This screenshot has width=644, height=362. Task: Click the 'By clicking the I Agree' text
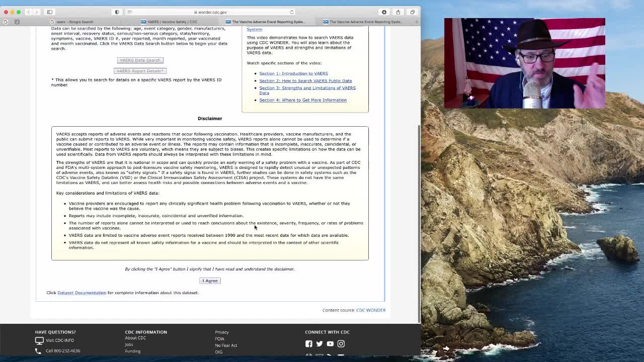(210, 269)
